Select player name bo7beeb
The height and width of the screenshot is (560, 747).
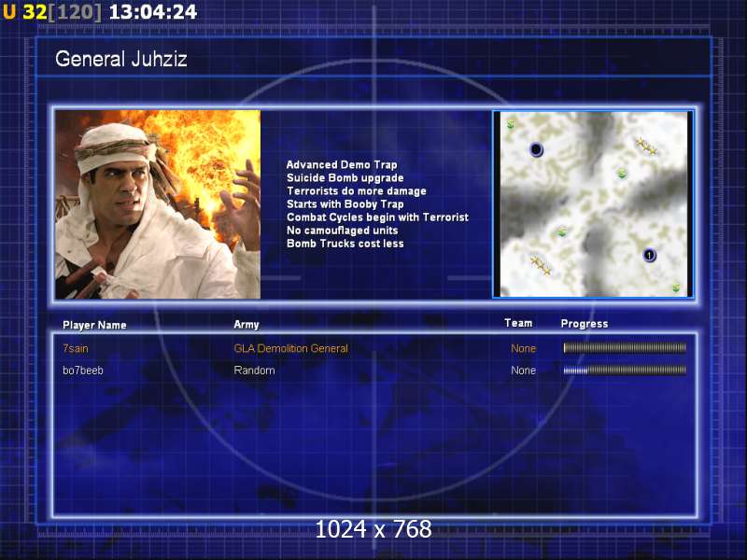pyautogui.click(x=83, y=371)
